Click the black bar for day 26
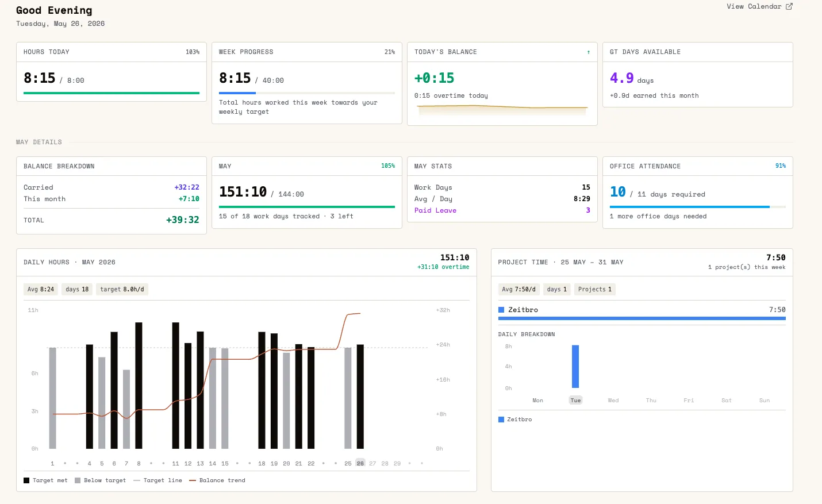 tap(360, 397)
